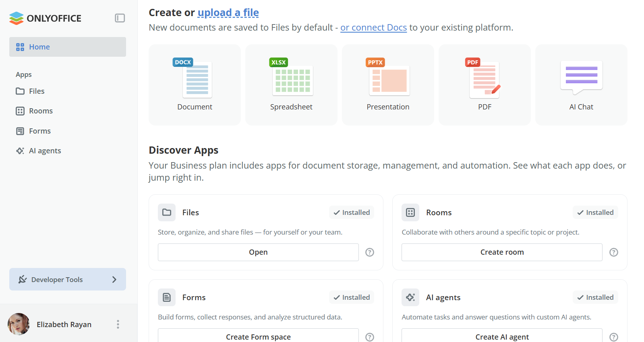Click the Developer Tools plug icon

point(23,280)
